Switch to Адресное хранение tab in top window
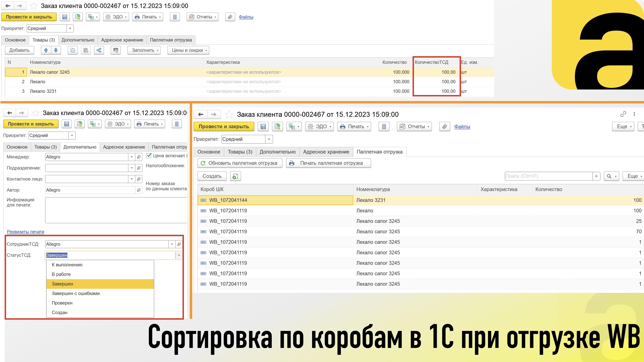644x362 pixels. tap(122, 40)
